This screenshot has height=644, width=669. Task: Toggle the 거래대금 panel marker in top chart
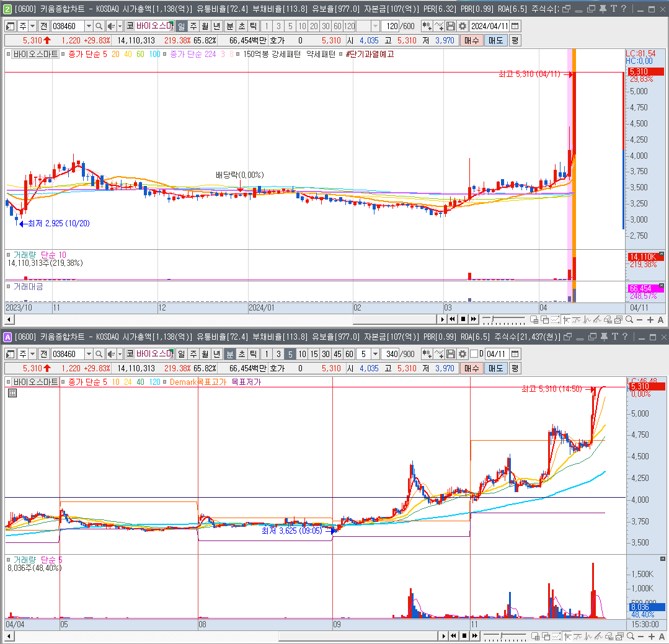click(x=8, y=286)
